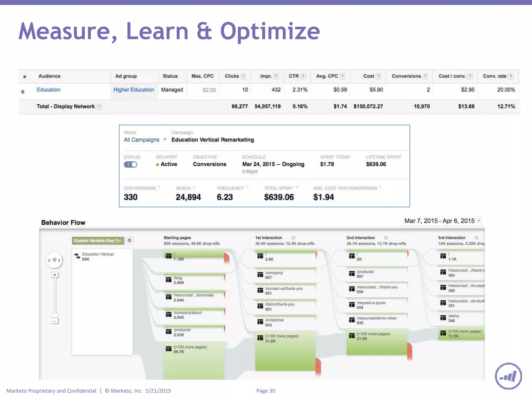The width and height of the screenshot is (532, 399).
Task: Select the /request-a-quote 654 node
Action: 377,304
